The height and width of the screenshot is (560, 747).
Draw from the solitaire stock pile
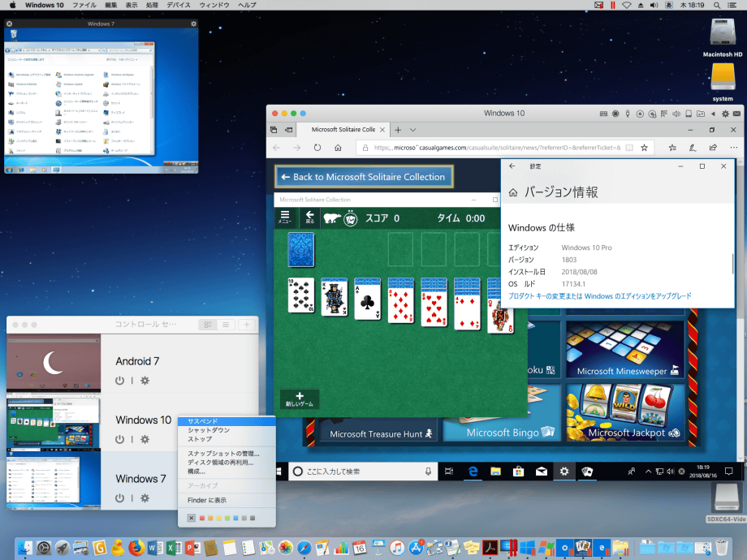301,249
